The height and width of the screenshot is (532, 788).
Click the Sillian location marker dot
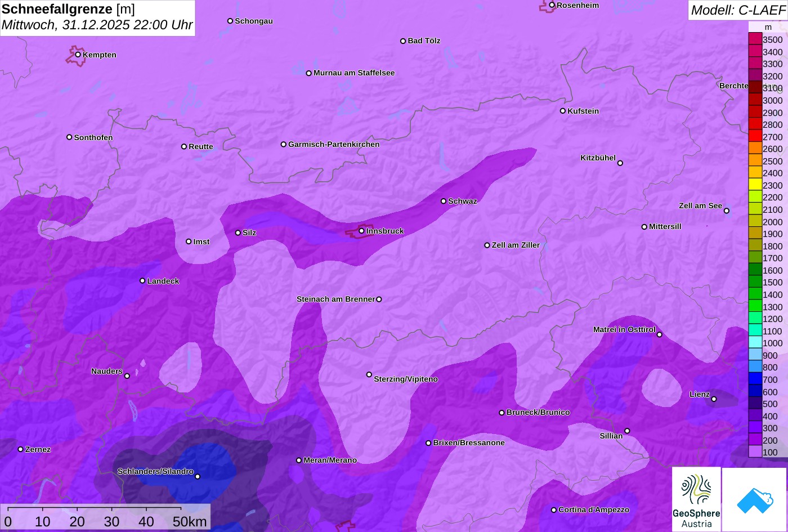coord(627,431)
